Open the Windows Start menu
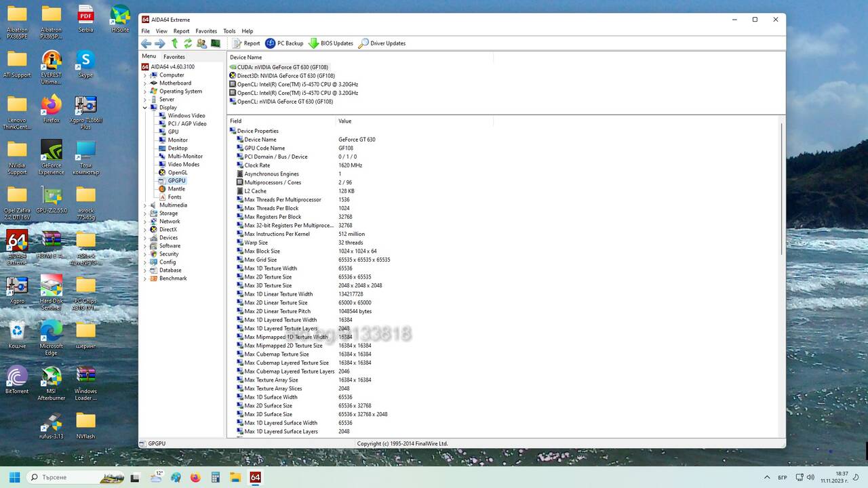 tap(14, 477)
